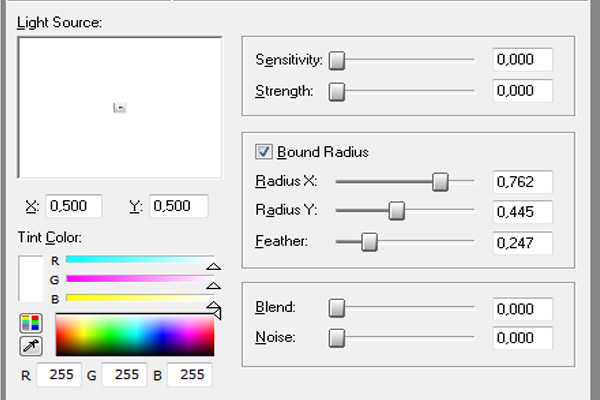Image resolution: width=600 pixels, height=400 pixels.
Task: Click the Radius X slider thumb
Action: pos(440,181)
